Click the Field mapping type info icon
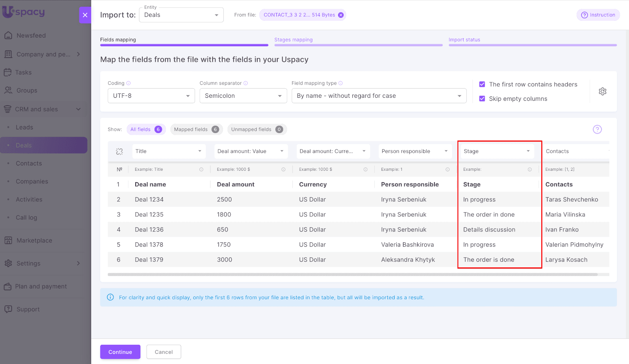The image size is (629, 364). coord(340,83)
